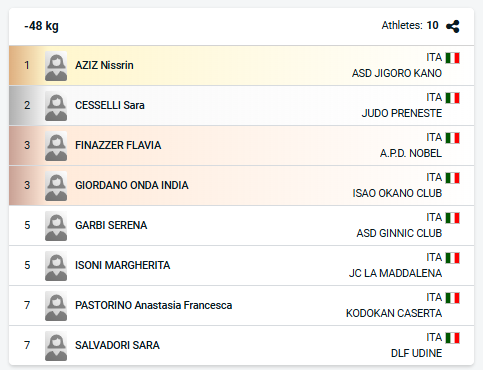Click Italian flag beside AZIZ Nissrin

point(453,58)
